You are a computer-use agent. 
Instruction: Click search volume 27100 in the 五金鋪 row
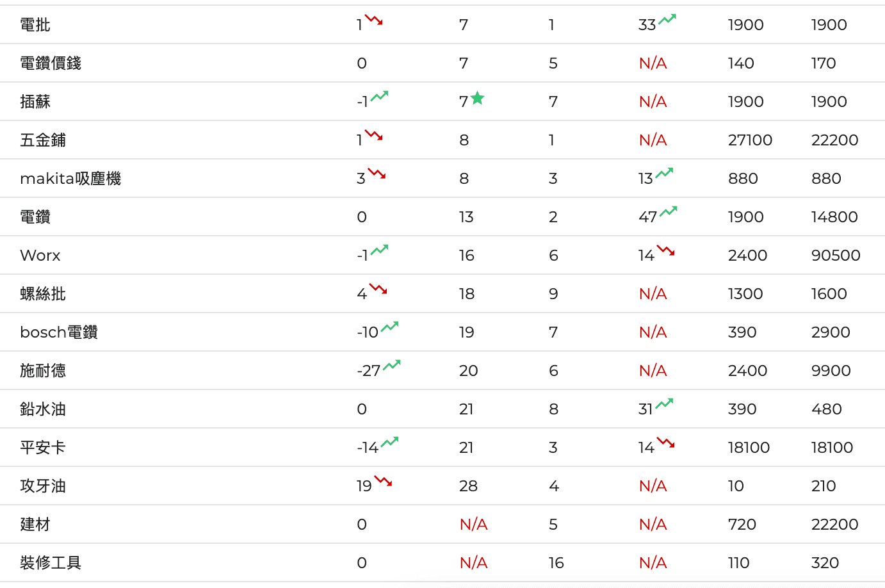(x=750, y=140)
